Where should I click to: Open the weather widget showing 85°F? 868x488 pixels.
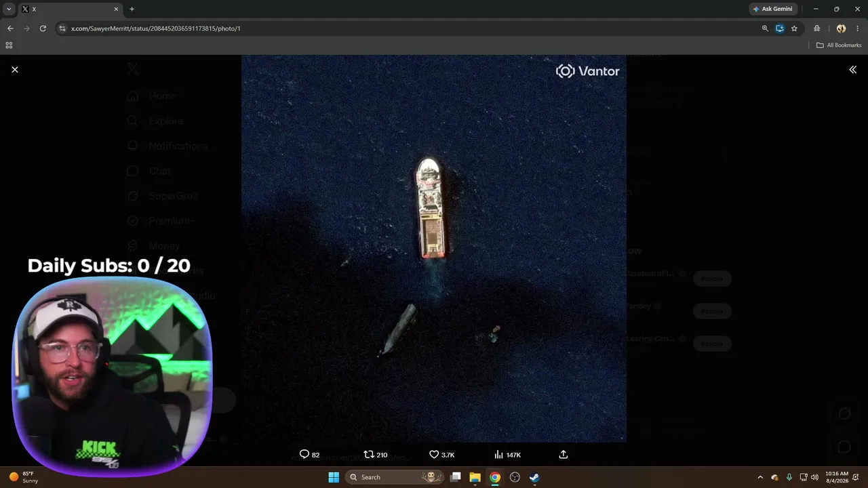click(x=24, y=477)
